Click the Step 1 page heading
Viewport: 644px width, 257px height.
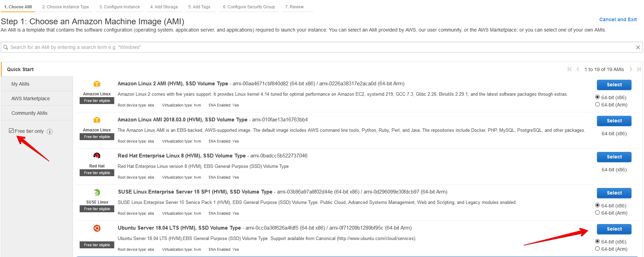click(92, 22)
